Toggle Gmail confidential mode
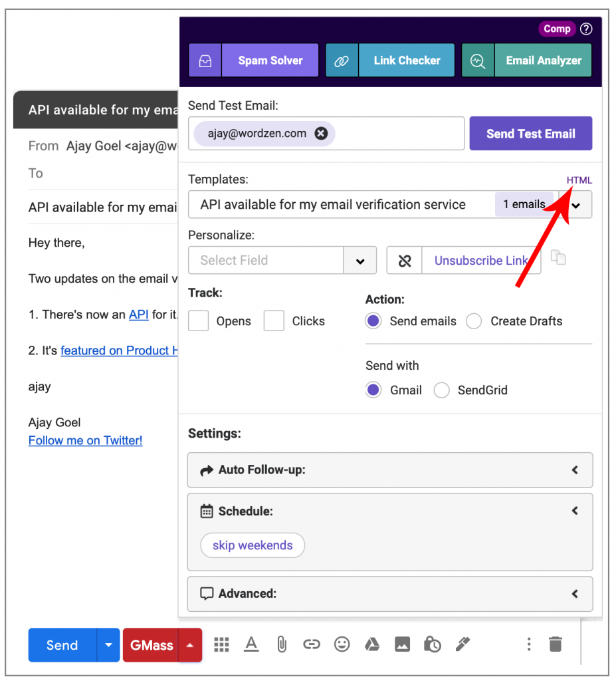This screenshot has width=616, height=681. (x=432, y=644)
